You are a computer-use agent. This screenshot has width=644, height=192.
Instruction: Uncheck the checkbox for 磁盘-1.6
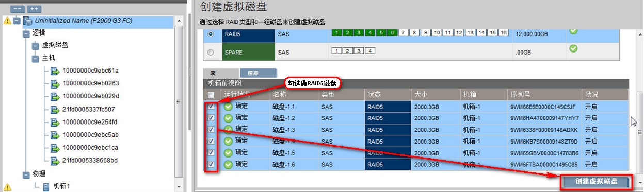211,164
